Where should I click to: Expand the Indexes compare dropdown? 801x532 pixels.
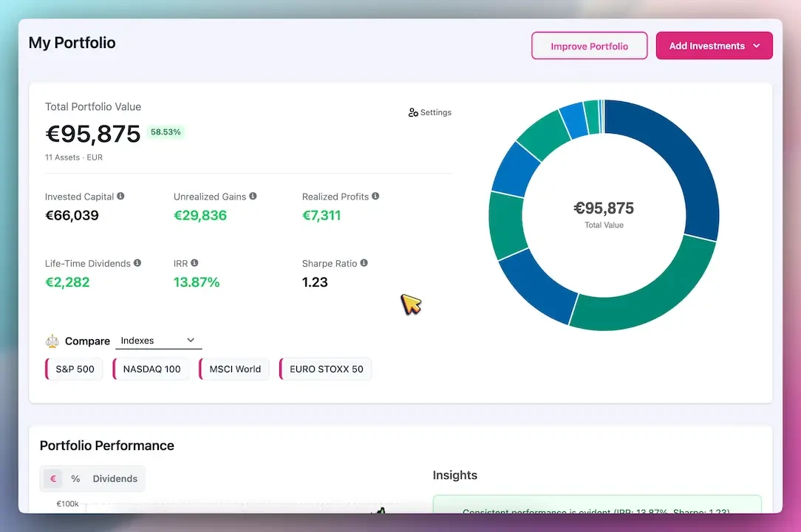158,341
